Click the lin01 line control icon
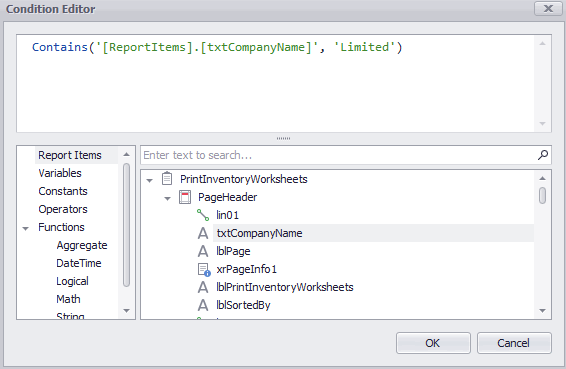 point(203,215)
